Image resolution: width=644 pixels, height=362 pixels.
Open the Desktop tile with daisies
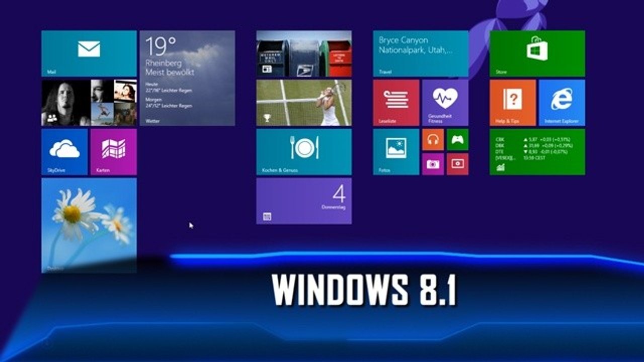(x=89, y=225)
